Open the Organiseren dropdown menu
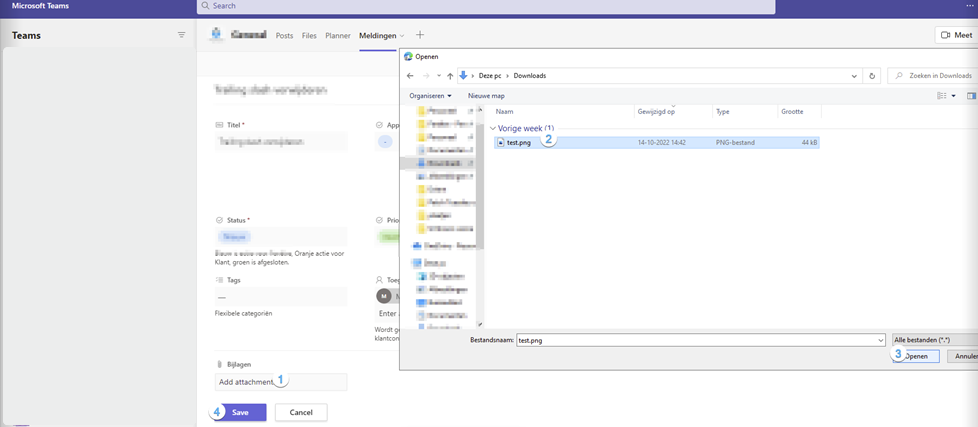Screen dimensions: 978x427 [431, 96]
